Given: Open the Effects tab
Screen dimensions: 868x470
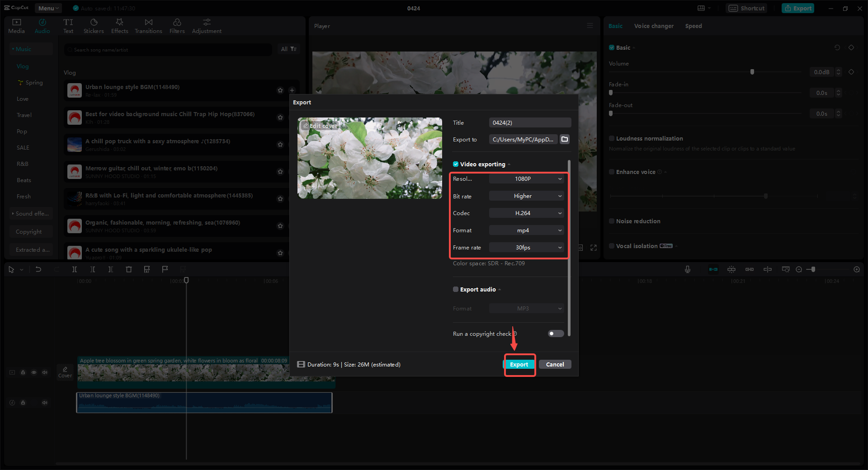Looking at the screenshot, I should (x=119, y=26).
